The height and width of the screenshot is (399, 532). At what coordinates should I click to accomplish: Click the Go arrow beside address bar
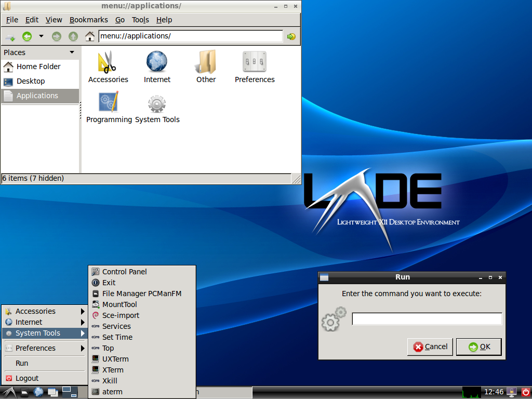pyautogui.click(x=291, y=36)
